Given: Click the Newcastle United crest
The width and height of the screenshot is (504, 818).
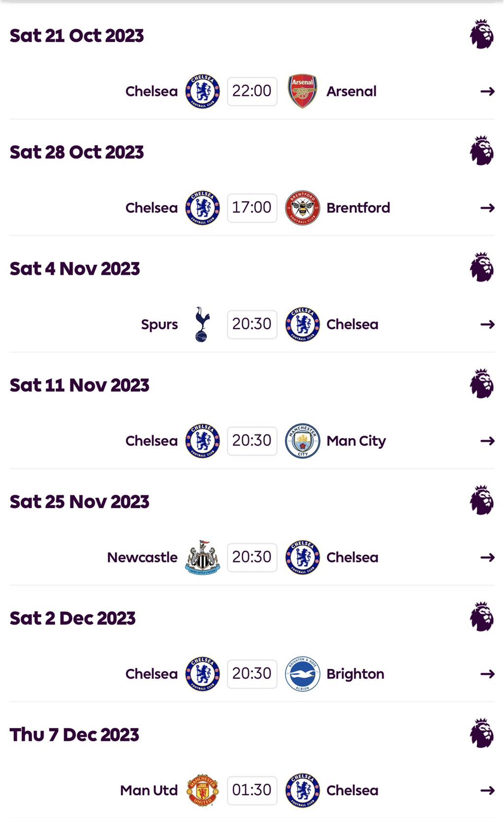Looking at the screenshot, I should [x=202, y=558].
